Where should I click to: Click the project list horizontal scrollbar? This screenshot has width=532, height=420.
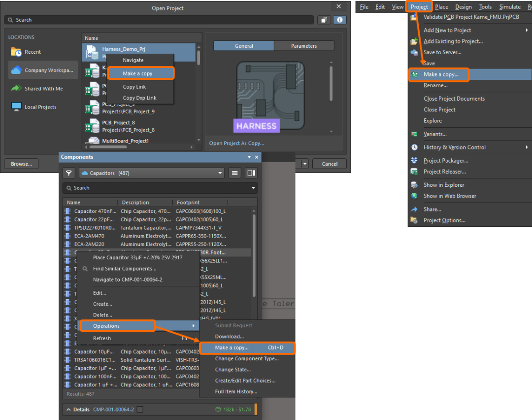[x=108, y=147]
